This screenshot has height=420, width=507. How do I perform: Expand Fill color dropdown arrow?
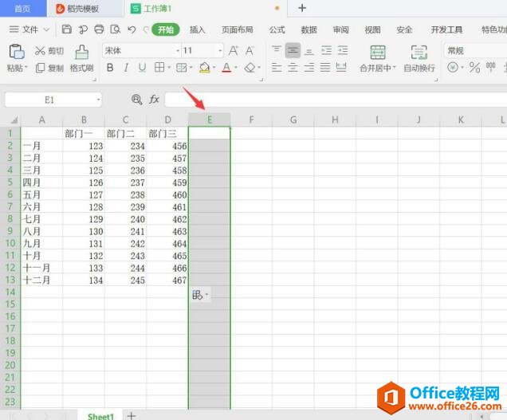pyautogui.click(x=214, y=67)
